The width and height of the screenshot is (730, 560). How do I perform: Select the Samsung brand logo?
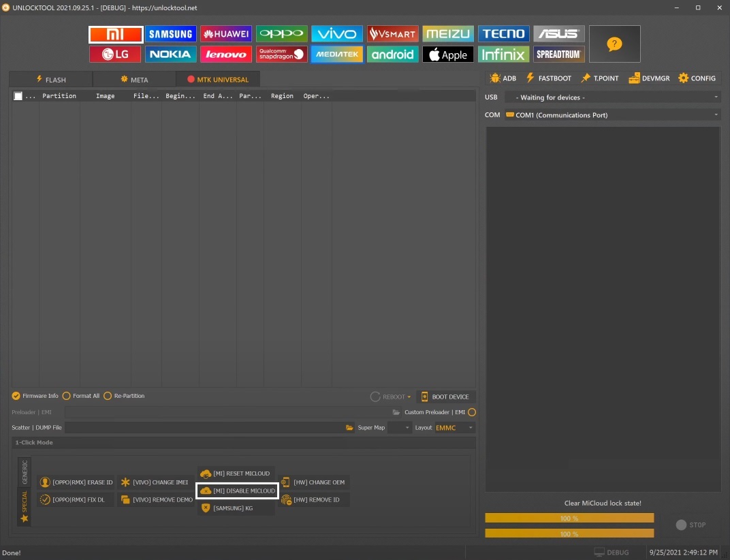(170, 34)
